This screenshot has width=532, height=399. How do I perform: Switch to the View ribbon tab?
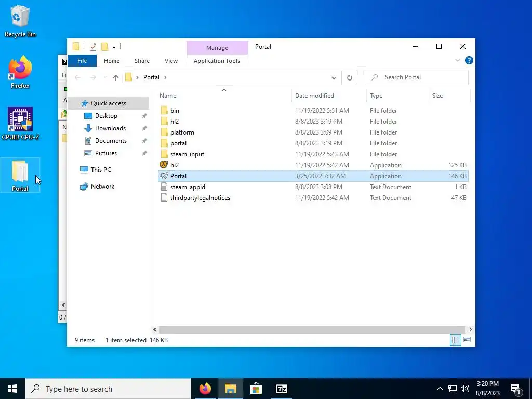(x=171, y=61)
